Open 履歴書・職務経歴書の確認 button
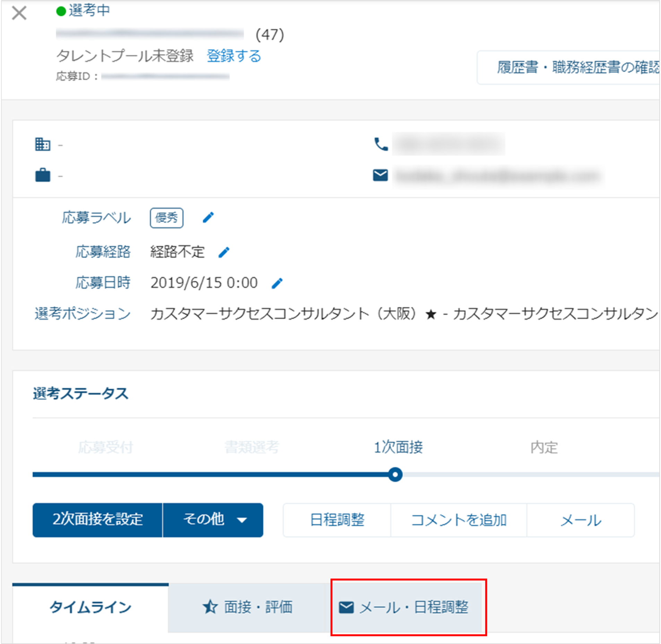Image resolution: width=661 pixels, height=644 pixels. pyautogui.click(x=569, y=67)
